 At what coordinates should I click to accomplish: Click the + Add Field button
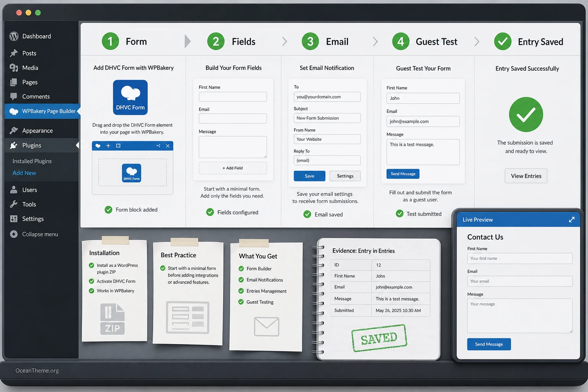[x=233, y=168]
